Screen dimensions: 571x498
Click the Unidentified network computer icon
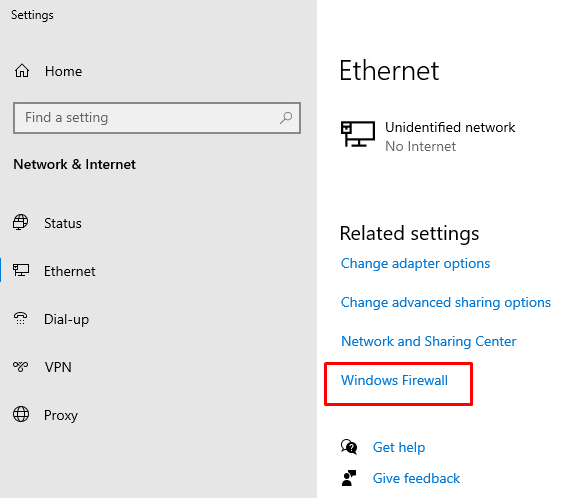click(x=358, y=134)
